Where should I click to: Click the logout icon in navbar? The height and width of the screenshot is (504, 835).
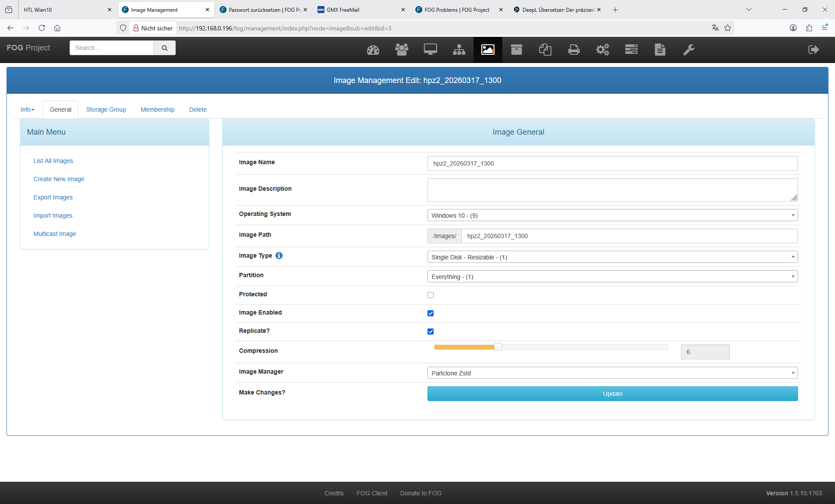[813, 50]
